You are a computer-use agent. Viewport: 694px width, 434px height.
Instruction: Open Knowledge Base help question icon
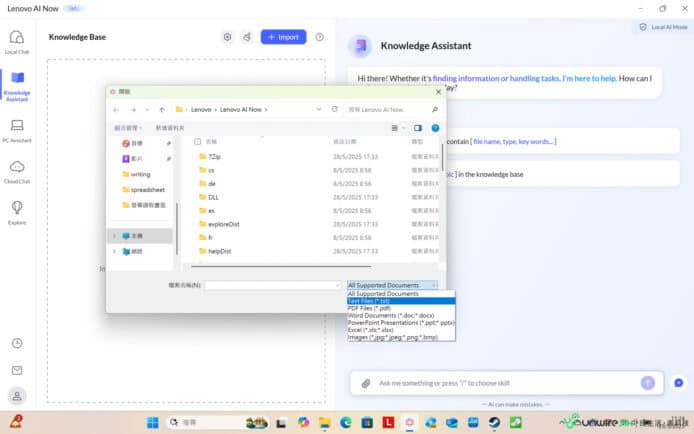(x=319, y=37)
